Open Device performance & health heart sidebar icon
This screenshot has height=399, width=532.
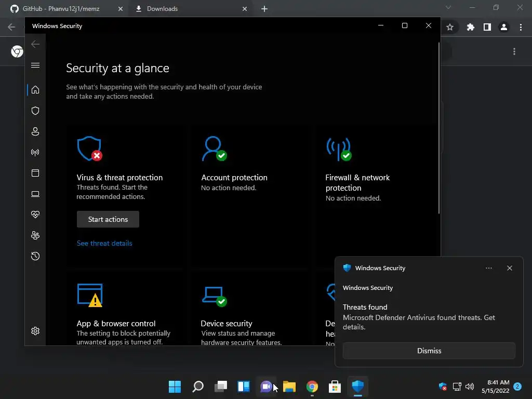(35, 215)
